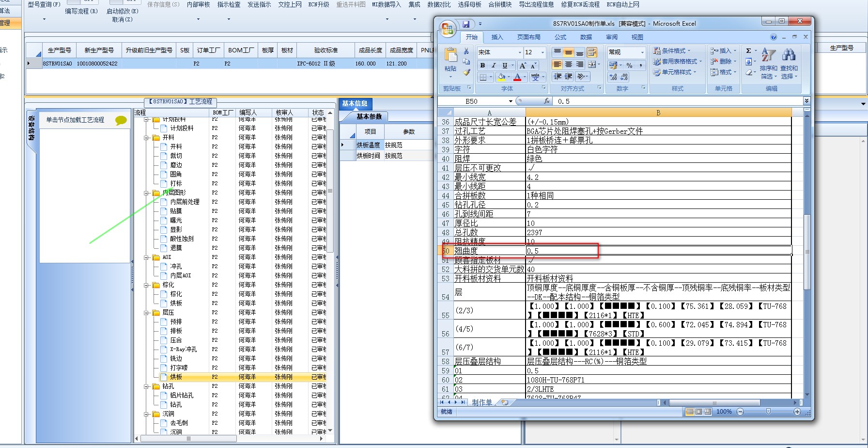868x448 pixels.
Task: Switch to Normal view in status bar
Action: 690,412
